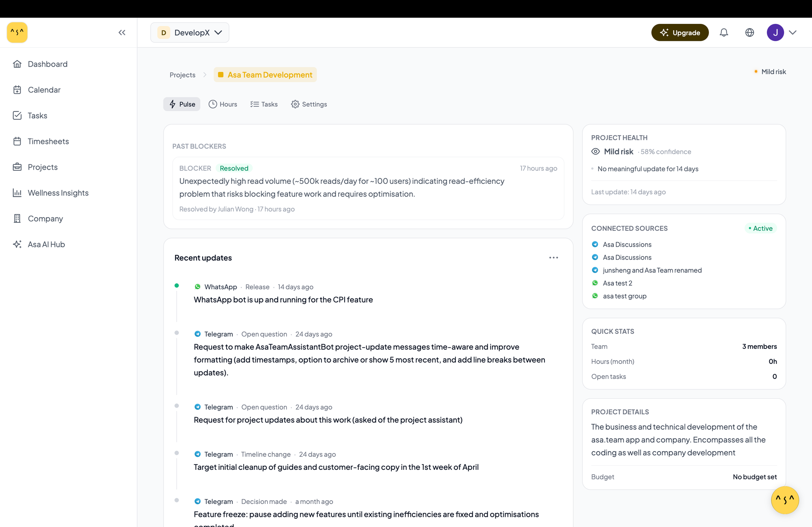Click the orange Asa Team Development project tag
This screenshot has height=527, width=812.
[265, 75]
